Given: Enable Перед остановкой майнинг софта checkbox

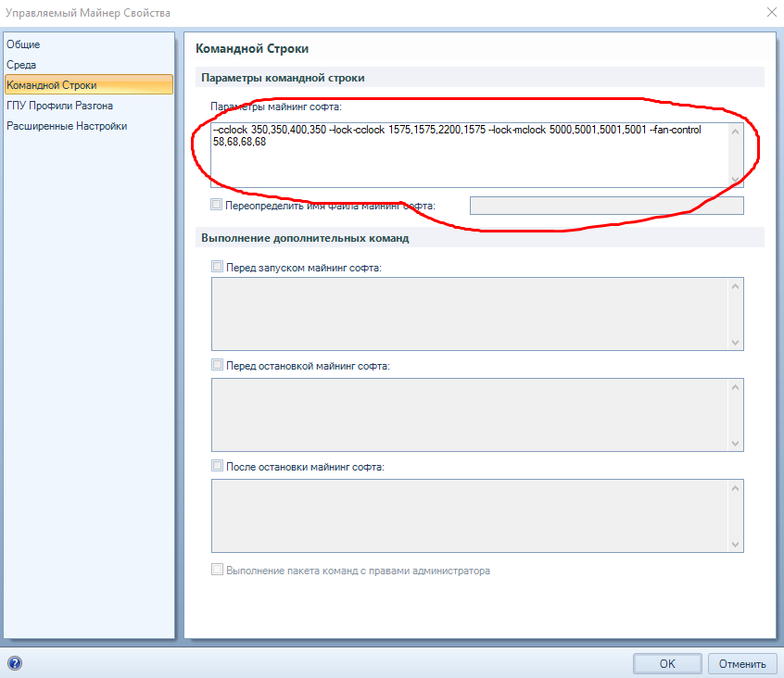Looking at the screenshot, I should [x=217, y=365].
